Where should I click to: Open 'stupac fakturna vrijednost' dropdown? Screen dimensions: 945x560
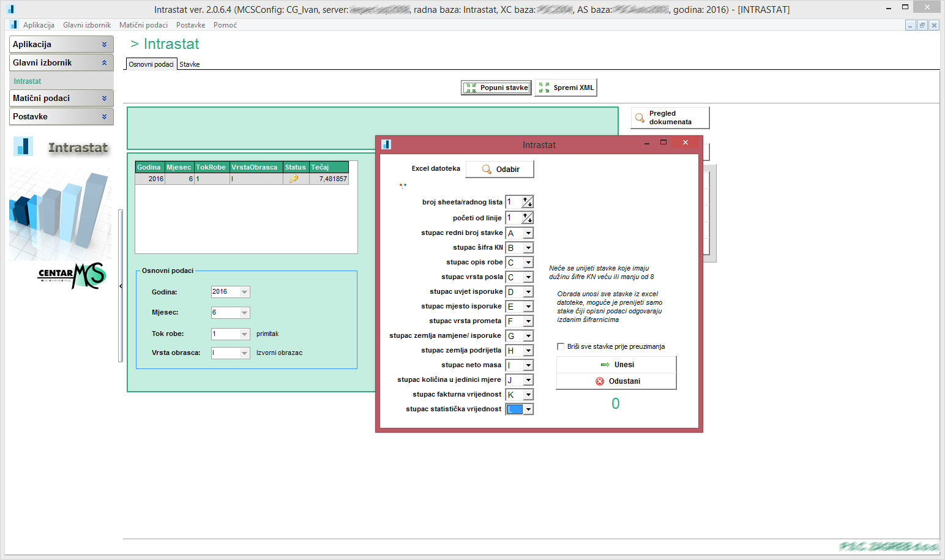528,395
